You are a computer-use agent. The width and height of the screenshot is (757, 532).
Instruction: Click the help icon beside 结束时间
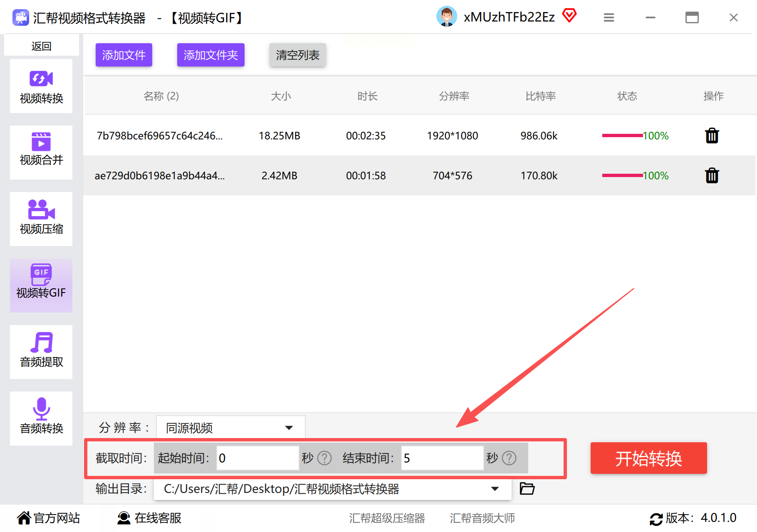(x=509, y=458)
